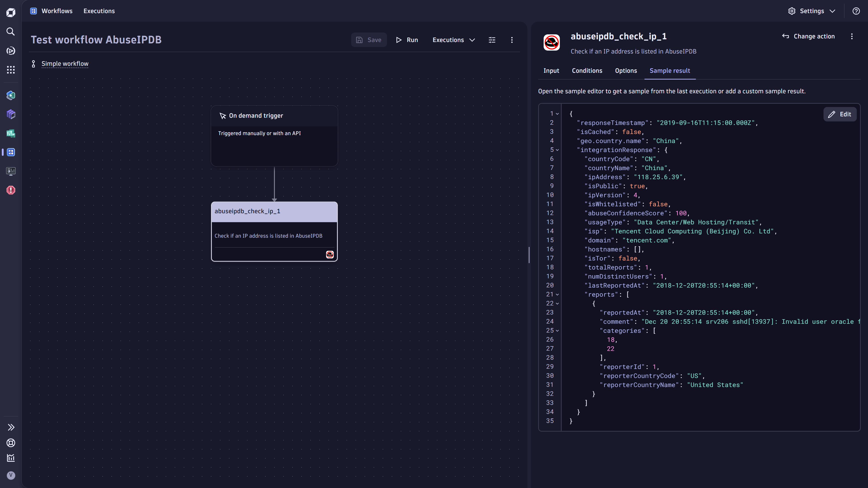
Task: Select the On demand trigger node
Action: [x=274, y=136]
